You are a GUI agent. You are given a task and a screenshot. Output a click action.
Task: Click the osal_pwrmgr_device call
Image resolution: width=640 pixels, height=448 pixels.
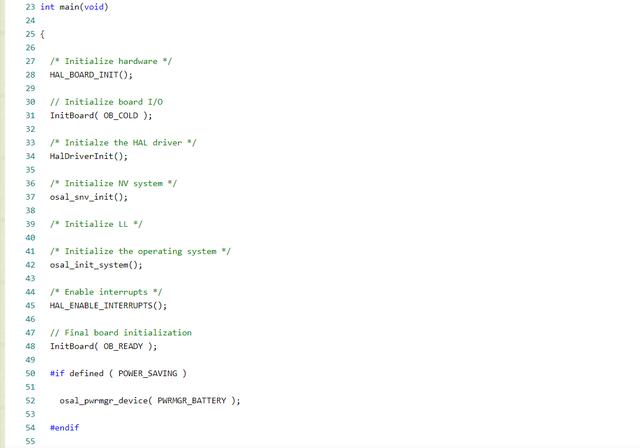click(x=150, y=400)
